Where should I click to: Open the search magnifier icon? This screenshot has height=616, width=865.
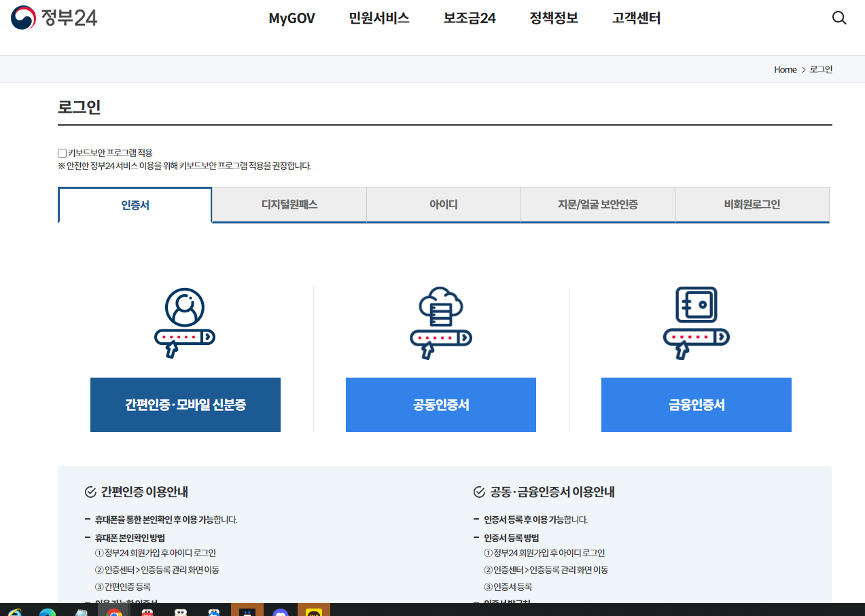pyautogui.click(x=839, y=18)
